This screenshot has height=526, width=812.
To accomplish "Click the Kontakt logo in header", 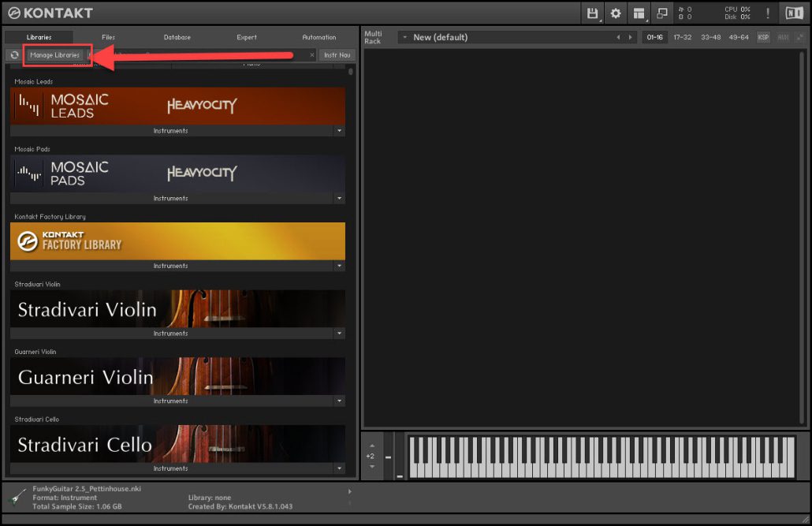I will 50,13.
